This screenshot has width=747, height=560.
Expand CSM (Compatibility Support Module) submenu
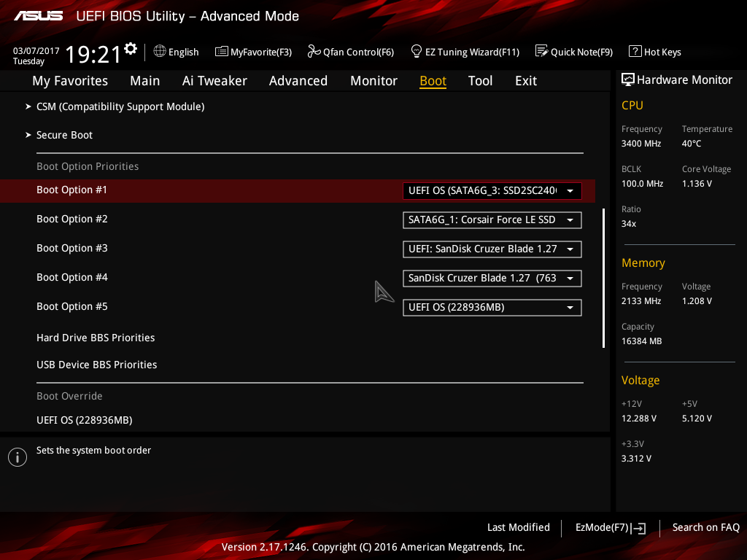pyautogui.click(x=120, y=106)
